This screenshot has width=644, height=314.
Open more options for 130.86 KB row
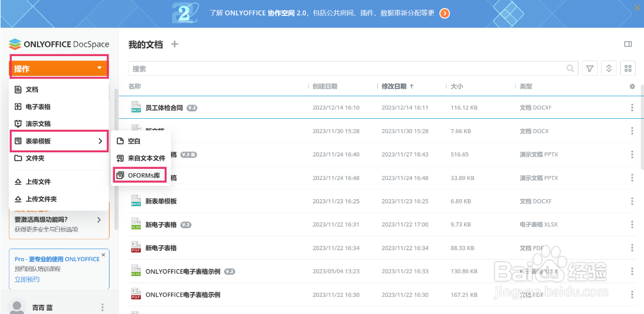click(x=632, y=271)
